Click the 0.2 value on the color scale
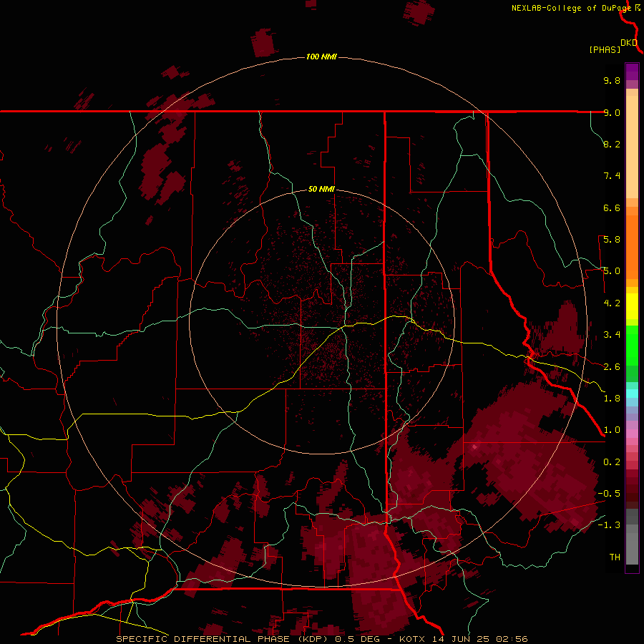Image resolution: width=644 pixels, height=644 pixels. 612,462
